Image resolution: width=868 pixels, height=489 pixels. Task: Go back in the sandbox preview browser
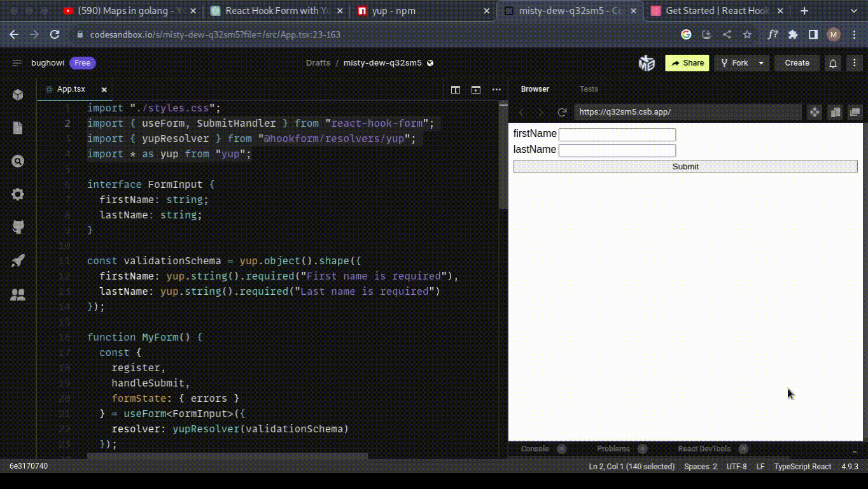pyautogui.click(x=522, y=112)
